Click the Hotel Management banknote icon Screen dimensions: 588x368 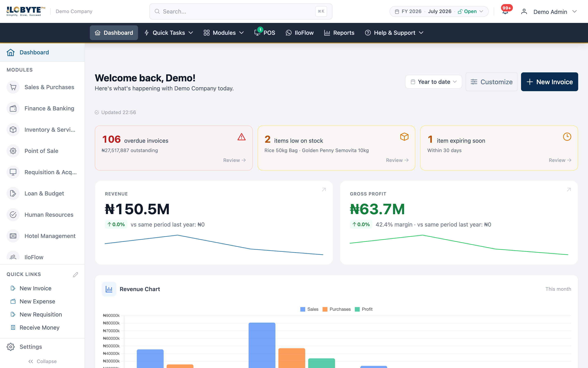13,236
